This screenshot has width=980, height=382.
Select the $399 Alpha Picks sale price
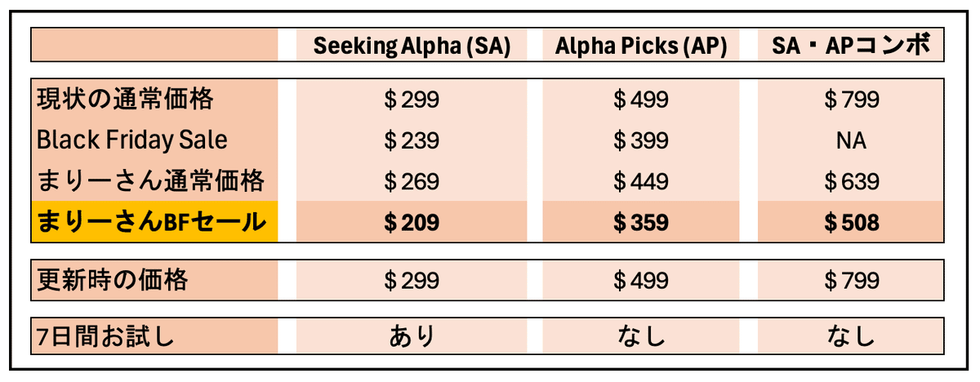pyautogui.click(x=641, y=140)
